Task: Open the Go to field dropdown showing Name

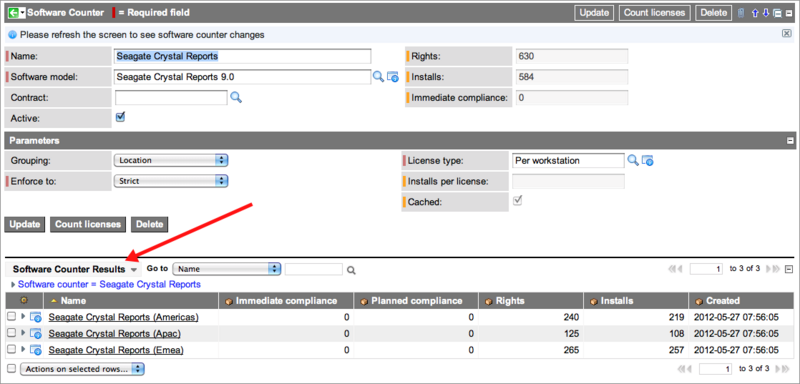Action: tap(227, 269)
